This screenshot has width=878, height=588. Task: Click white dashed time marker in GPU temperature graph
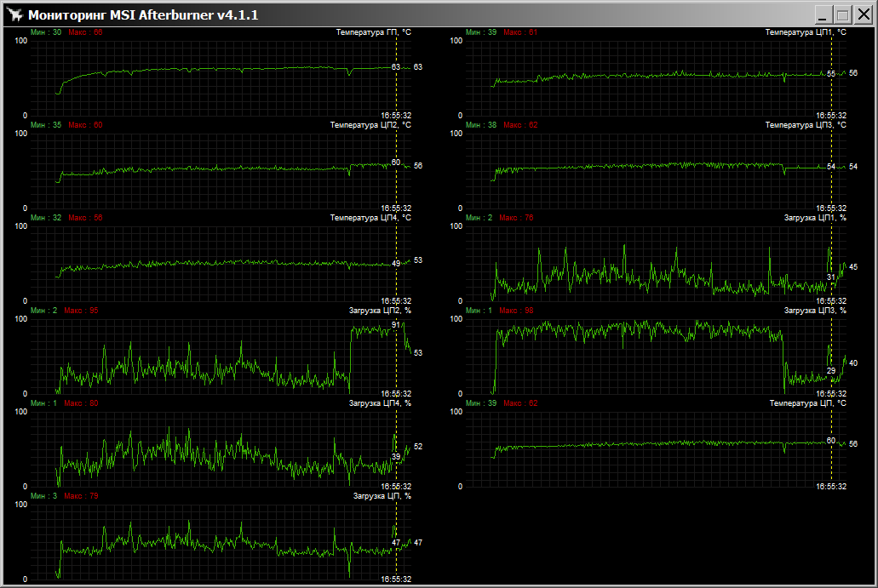[x=396, y=89]
